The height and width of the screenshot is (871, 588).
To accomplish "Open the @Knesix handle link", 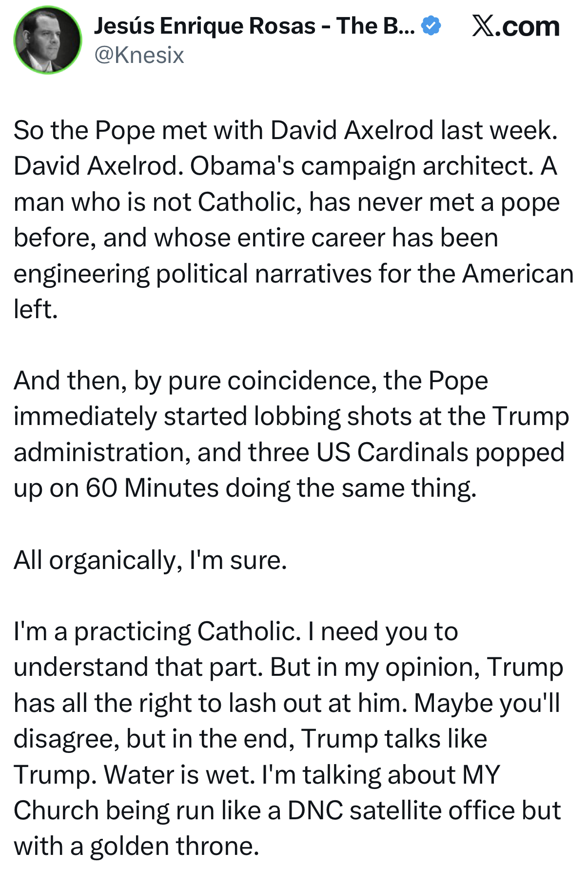I will [x=139, y=55].
